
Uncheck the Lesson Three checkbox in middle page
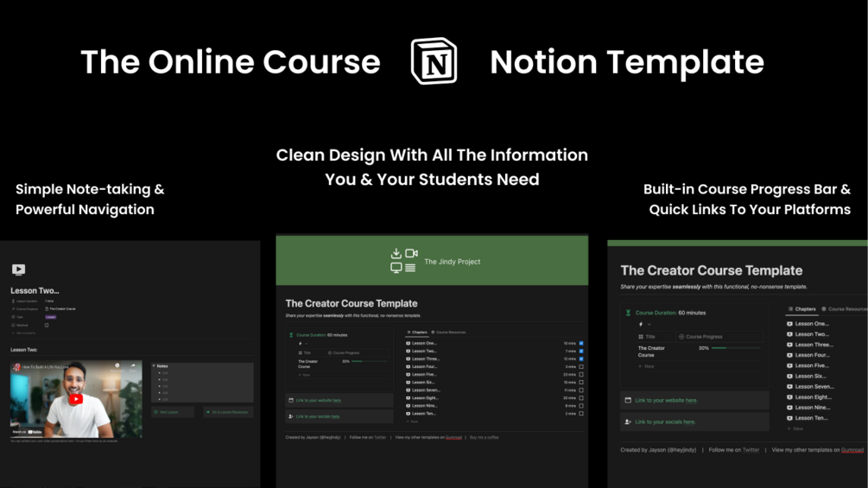point(581,358)
